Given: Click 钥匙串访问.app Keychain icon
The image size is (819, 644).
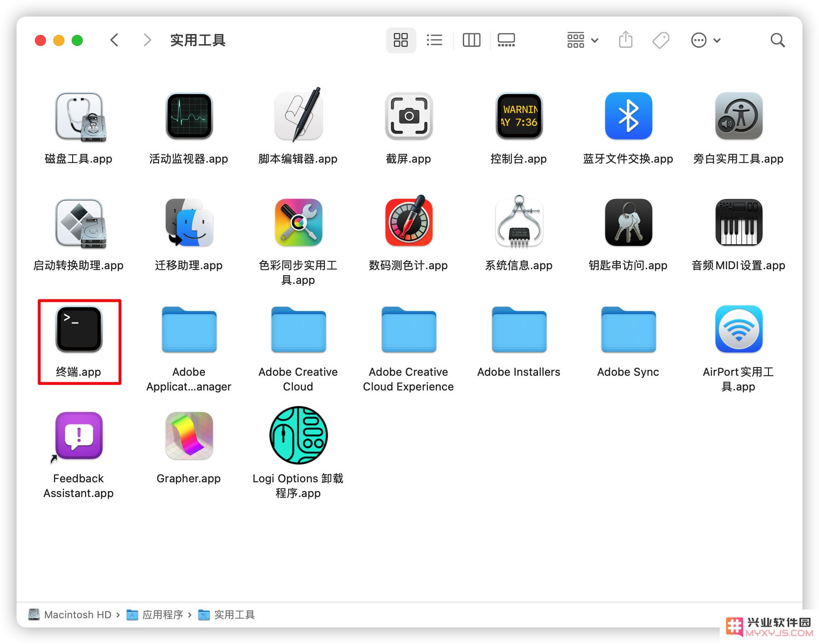Looking at the screenshot, I should click(x=628, y=222).
